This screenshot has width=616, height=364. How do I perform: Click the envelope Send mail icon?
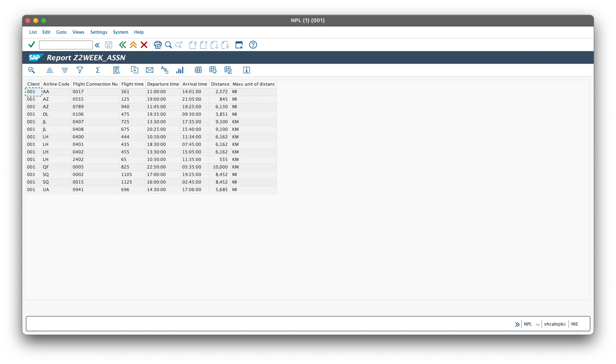(x=149, y=70)
